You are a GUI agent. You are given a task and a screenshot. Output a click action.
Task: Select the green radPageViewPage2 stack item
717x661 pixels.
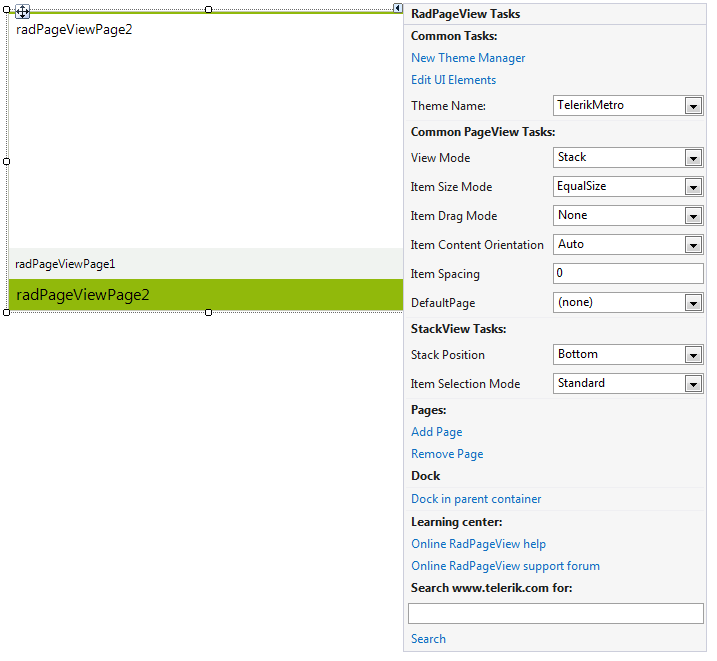coord(206,295)
